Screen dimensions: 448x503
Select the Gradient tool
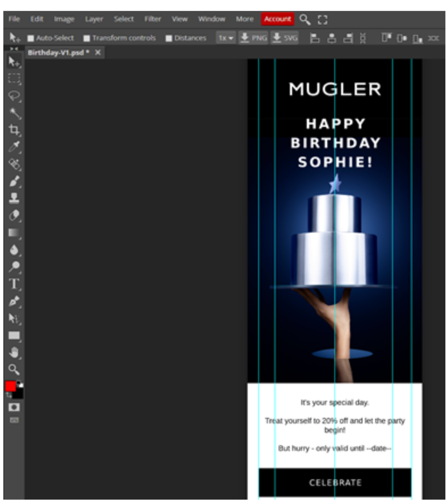pyautogui.click(x=14, y=233)
